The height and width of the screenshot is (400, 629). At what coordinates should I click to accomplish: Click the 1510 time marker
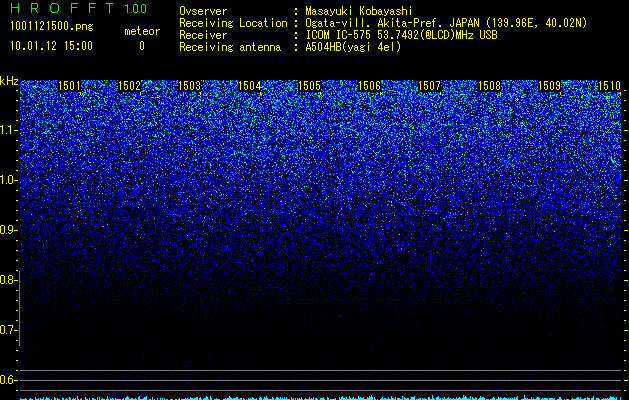(x=609, y=86)
